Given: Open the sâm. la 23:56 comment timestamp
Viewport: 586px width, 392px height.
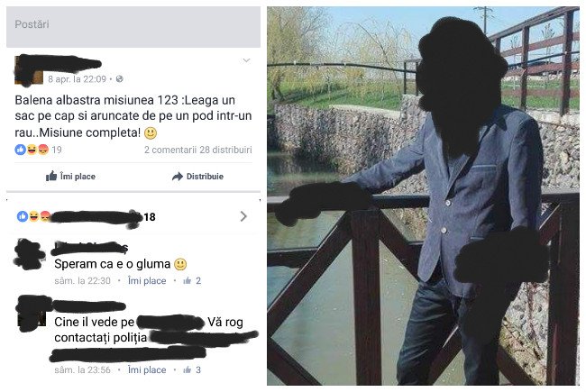Looking at the screenshot, I should coord(83,370).
